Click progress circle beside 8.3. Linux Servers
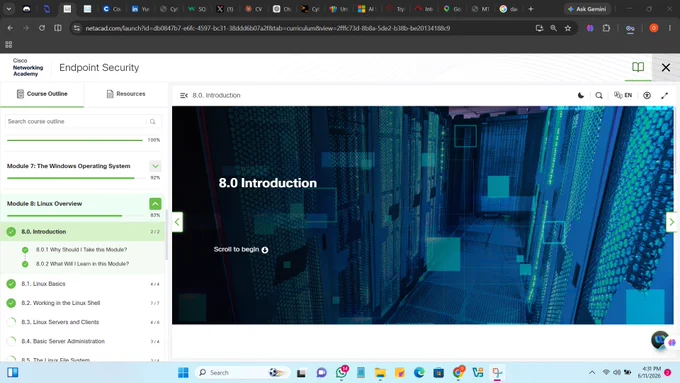680x383 pixels. click(11, 322)
